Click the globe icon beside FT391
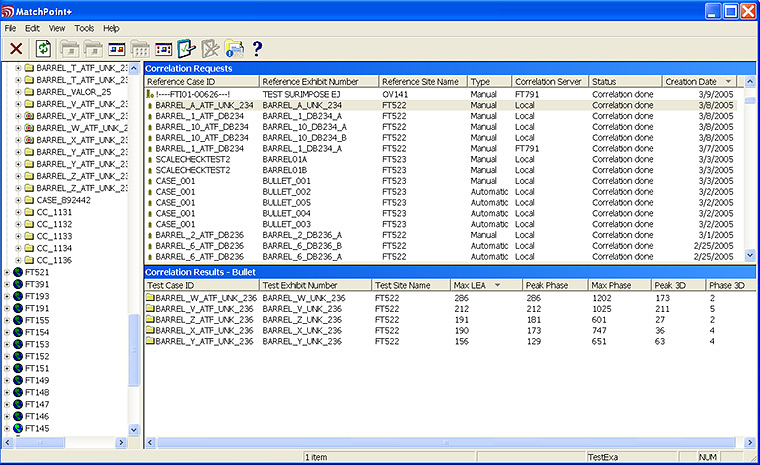Viewport: 760px width, 465px height. click(18, 284)
